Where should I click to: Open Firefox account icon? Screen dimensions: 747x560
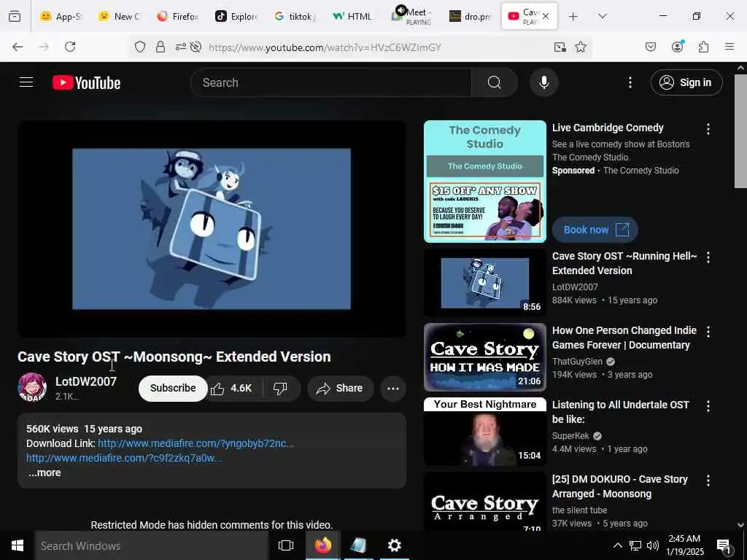click(677, 47)
